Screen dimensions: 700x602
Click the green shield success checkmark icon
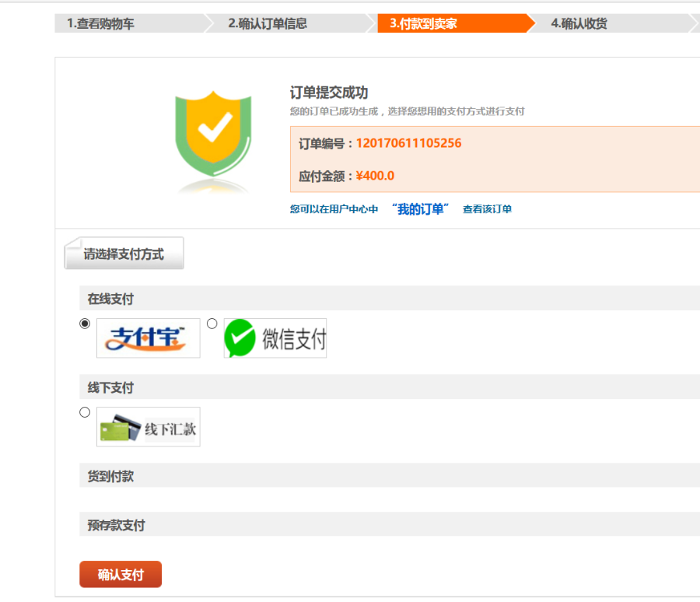click(x=213, y=134)
